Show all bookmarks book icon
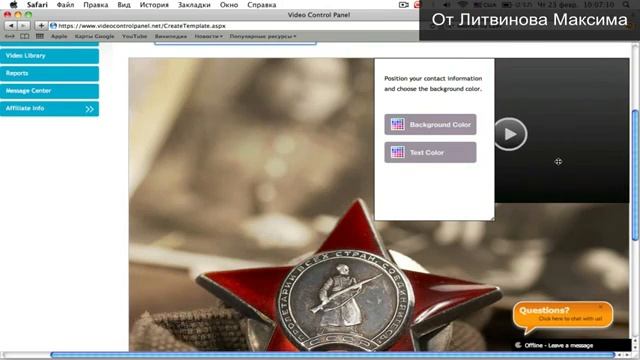The image size is (640, 360). [25, 36]
